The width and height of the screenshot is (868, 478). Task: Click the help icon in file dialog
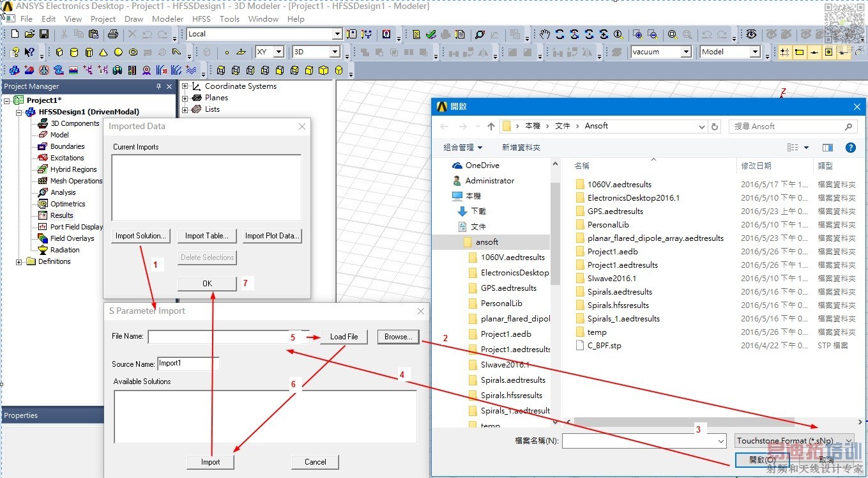[x=850, y=148]
